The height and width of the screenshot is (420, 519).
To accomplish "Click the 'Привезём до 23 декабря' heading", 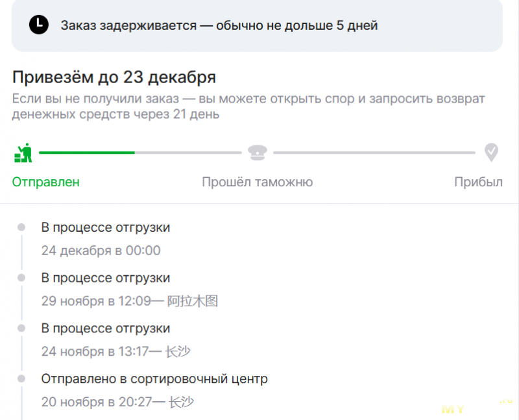I will (x=114, y=78).
